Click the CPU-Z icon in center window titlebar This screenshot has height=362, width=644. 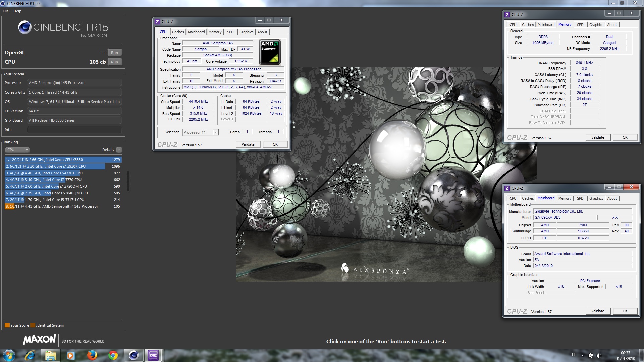pos(157,22)
